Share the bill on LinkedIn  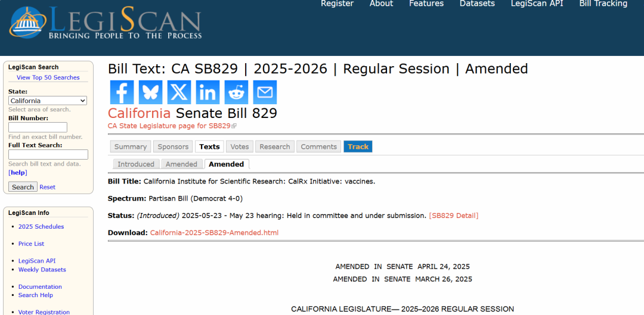(x=208, y=92)
